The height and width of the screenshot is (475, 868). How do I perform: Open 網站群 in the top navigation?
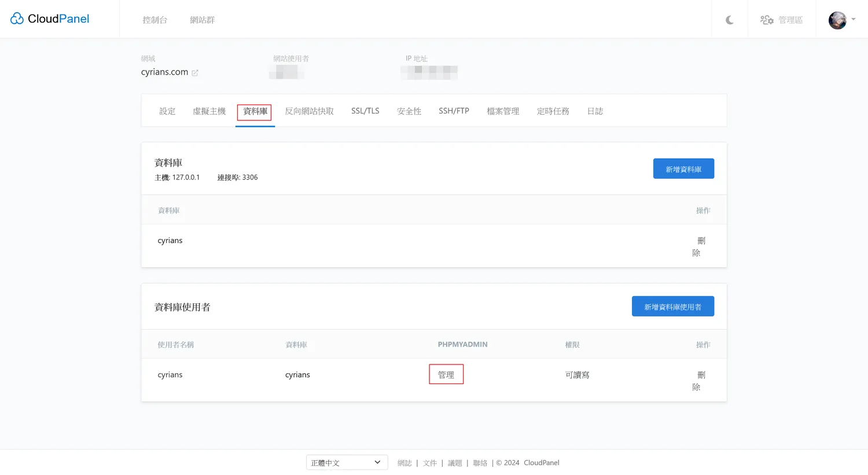(x=203, y=20)
